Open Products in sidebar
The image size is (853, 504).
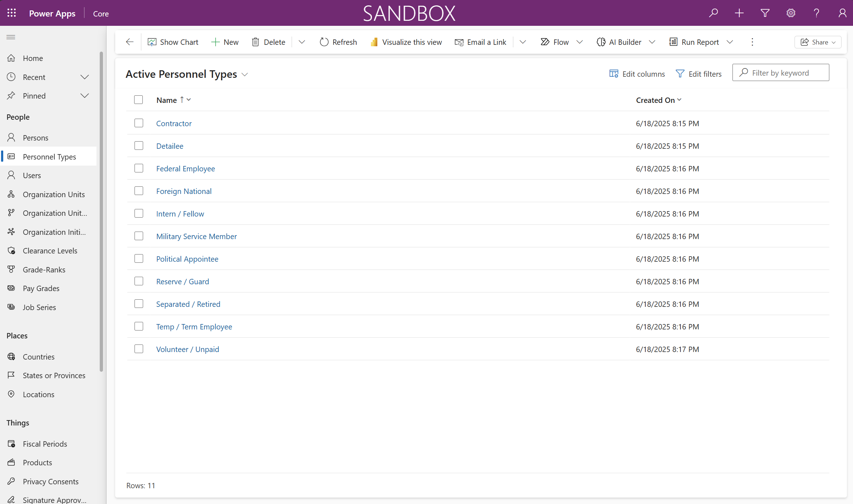pos(48,462)
